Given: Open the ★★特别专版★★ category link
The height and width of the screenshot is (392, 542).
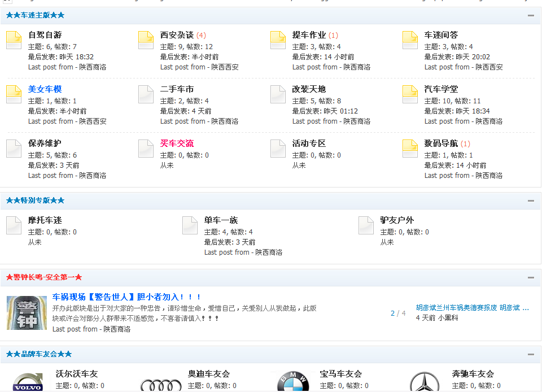Looking at the screenshot, I should click(x=35, y=201).
